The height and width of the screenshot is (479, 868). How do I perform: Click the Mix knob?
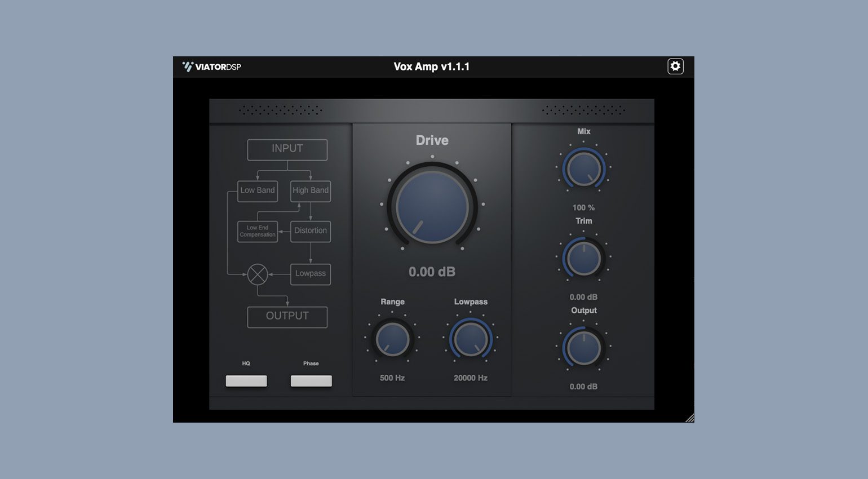coord(584,168)
